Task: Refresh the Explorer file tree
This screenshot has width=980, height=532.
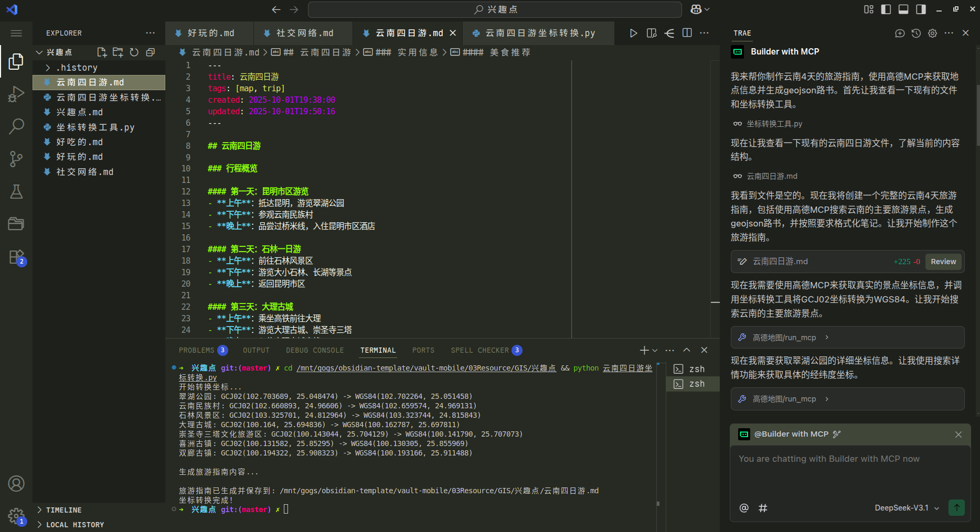Action: (x=134, y=52)
